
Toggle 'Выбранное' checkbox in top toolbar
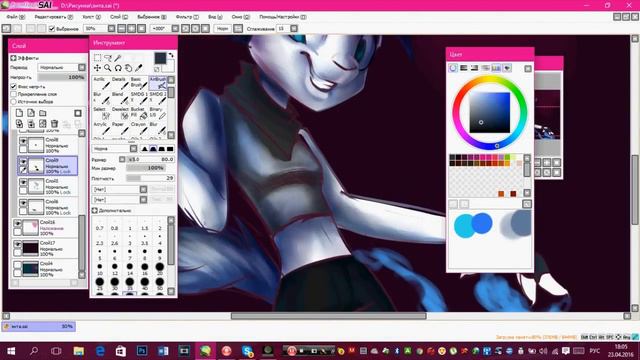52,29
